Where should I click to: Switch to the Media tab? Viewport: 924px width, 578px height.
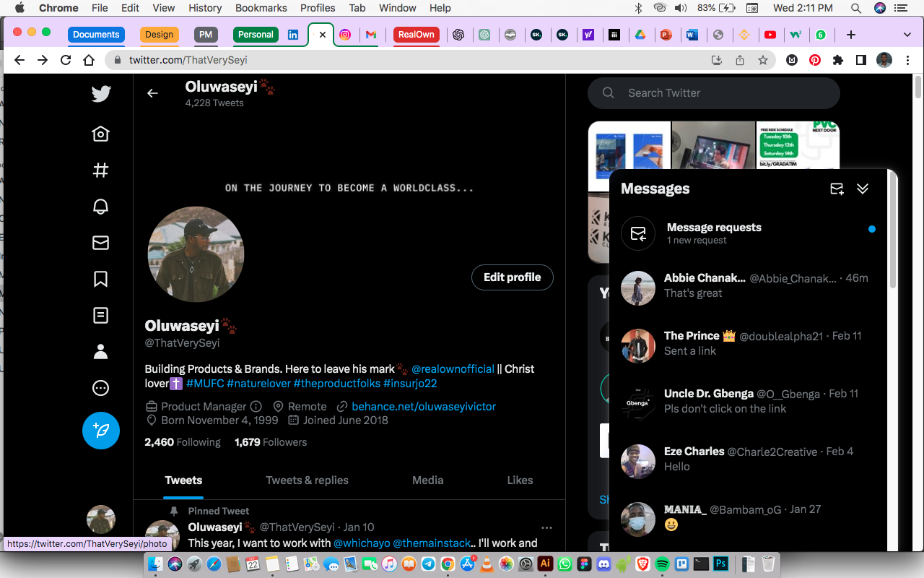click(428, 480)
